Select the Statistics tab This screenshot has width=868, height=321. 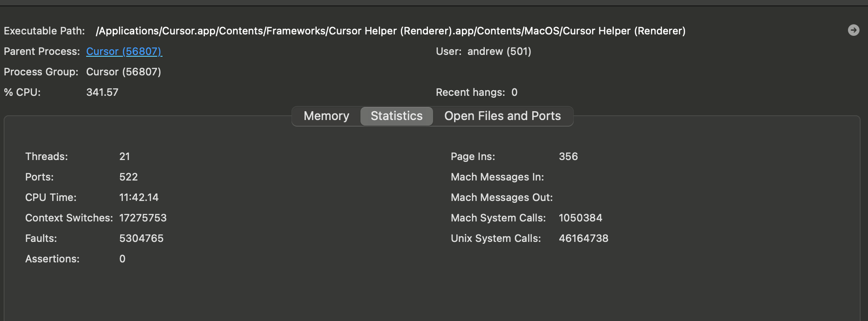[x=396, y=116]
